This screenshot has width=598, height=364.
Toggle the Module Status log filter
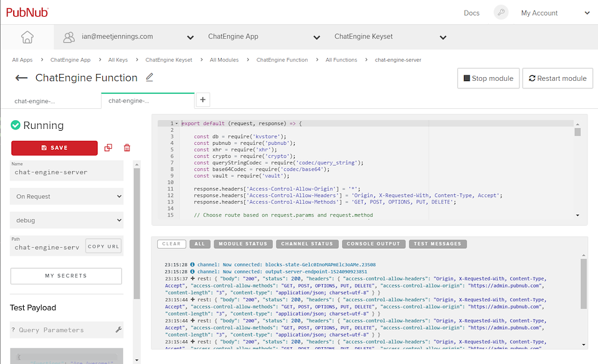(x=243, y=244)
